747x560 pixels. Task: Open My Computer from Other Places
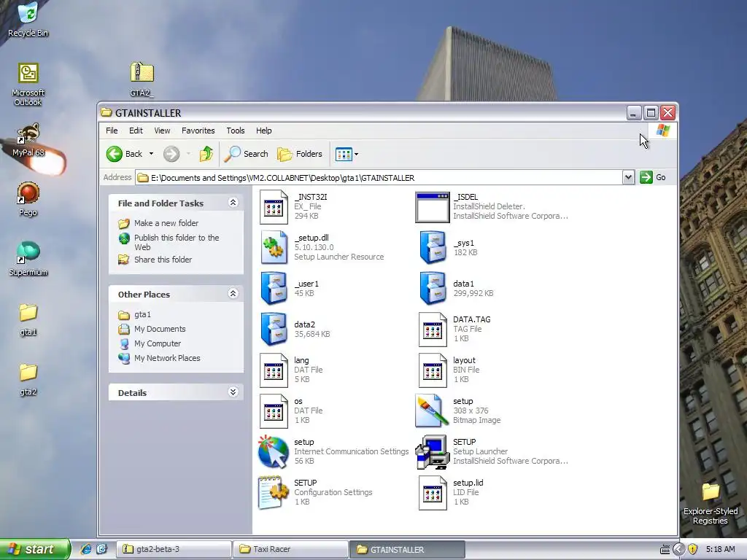(158, 343)
